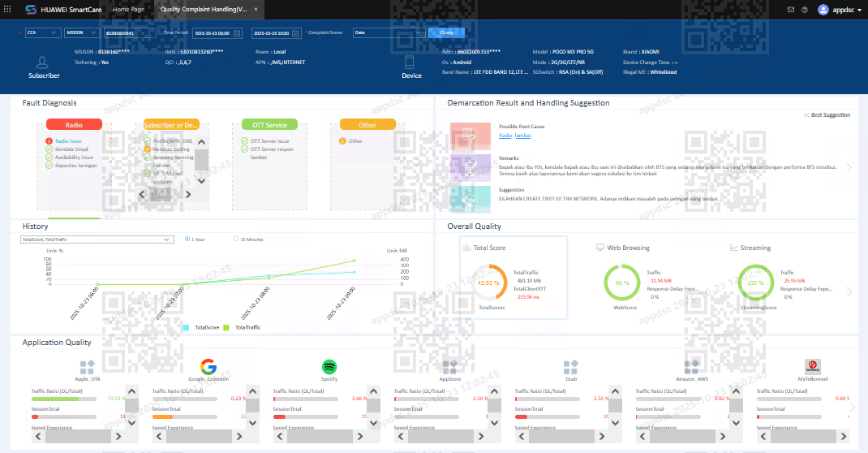Click Google_Common SessionTotal progress bar
The width and height of the screenshot is (868, 453).
click(184, 417)
